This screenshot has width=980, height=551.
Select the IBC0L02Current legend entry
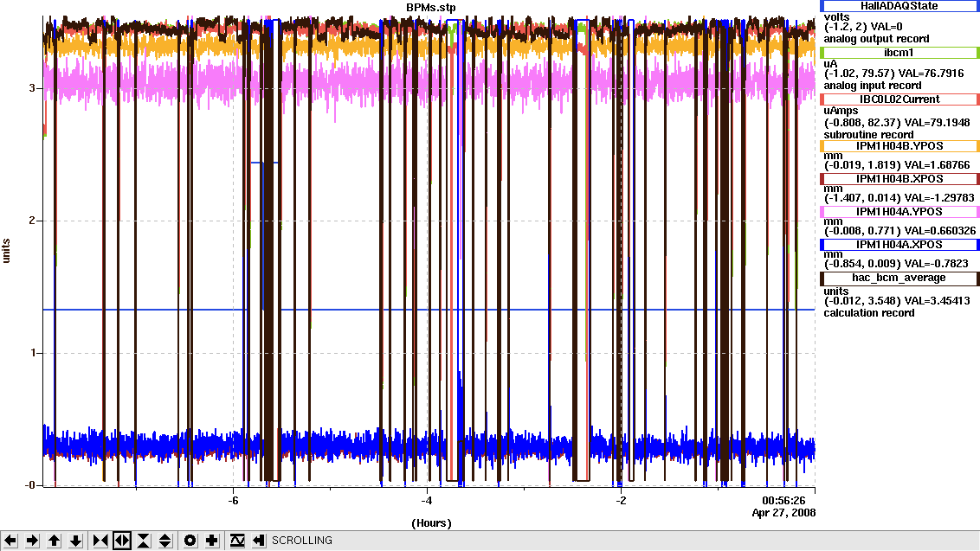coord(899,99)
